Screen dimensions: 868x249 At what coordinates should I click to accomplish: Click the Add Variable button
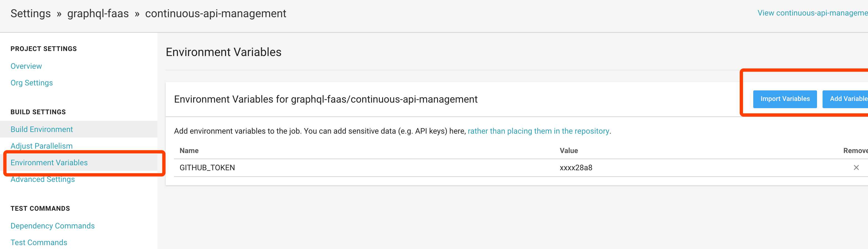[x=845, y=99]
